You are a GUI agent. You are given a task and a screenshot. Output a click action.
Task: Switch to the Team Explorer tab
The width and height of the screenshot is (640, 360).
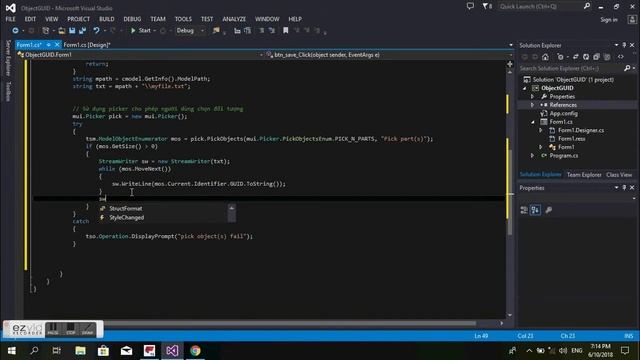tap(584, 175)
